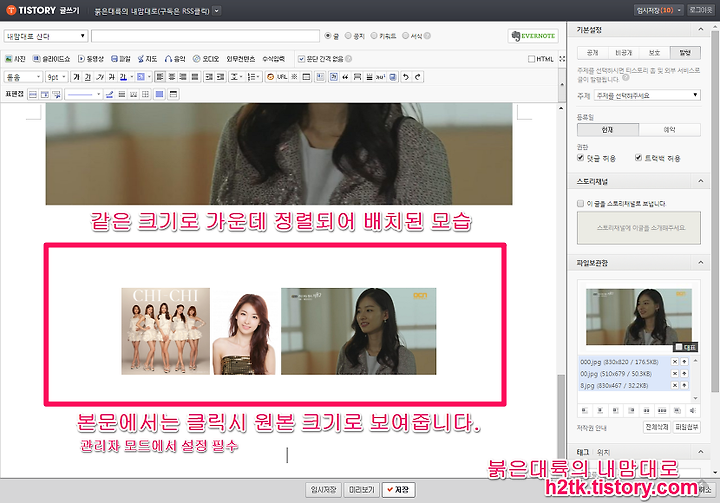720x503 pixels.
Task: Apply bold formatting (가)
Action: coord(76,77)
